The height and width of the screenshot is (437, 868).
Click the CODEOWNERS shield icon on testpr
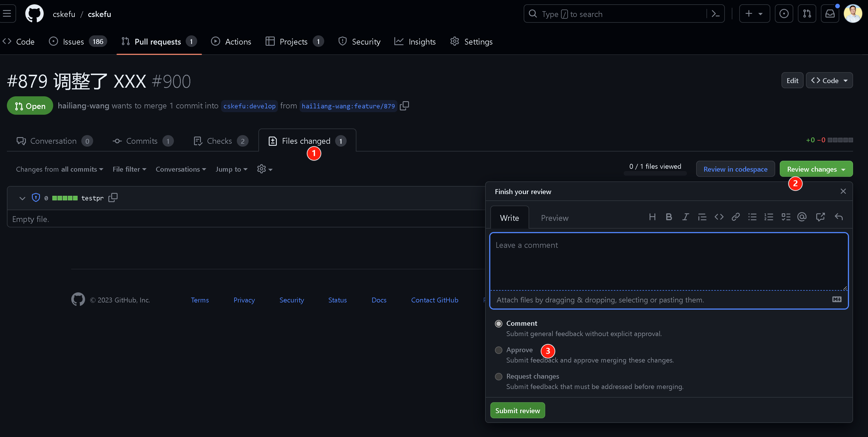[36, 198]
